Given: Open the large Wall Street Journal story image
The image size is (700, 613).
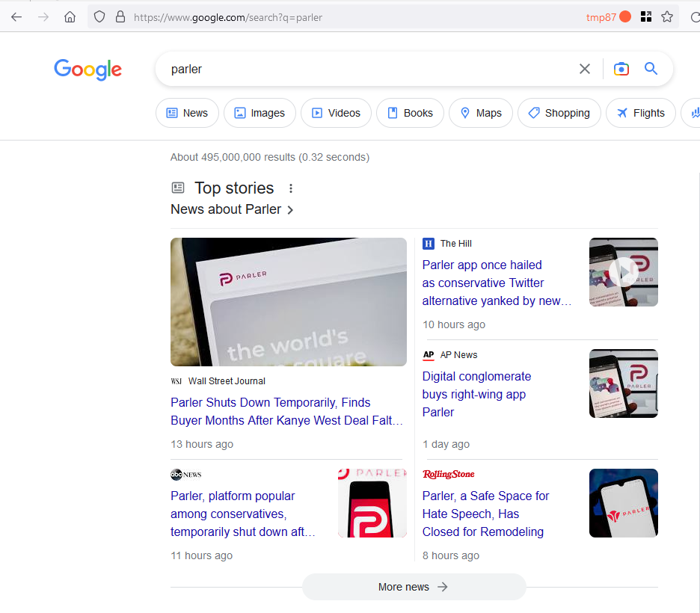Looking at the screenshot, I should point(289,302).
